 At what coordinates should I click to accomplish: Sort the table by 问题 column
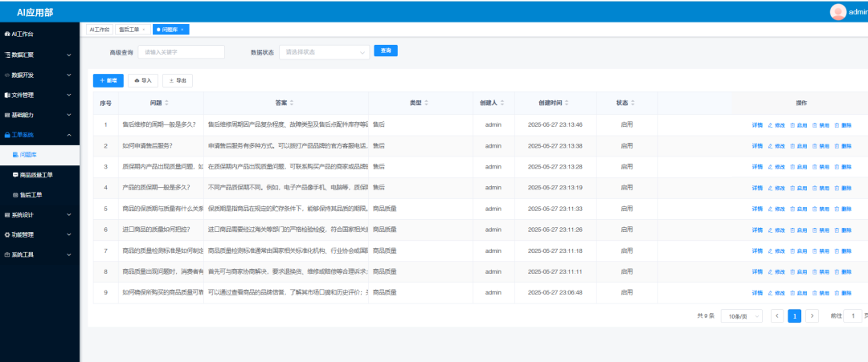click(166, 103)
